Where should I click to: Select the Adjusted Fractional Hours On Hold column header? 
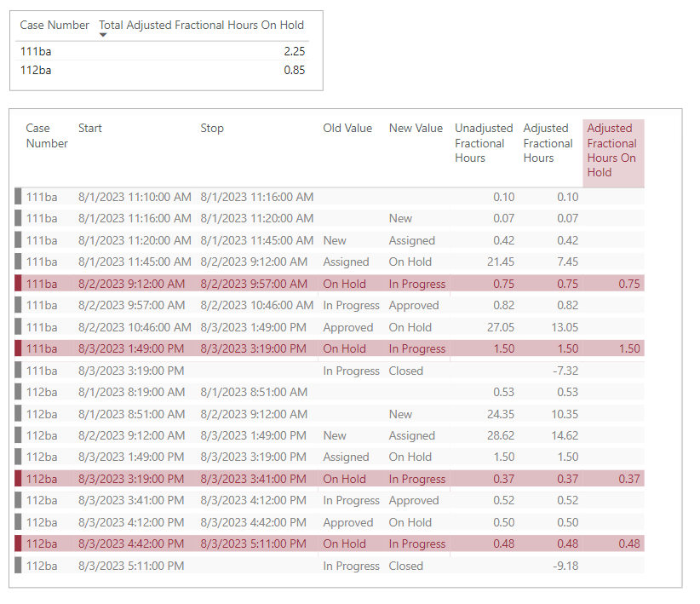coord(612,150)
